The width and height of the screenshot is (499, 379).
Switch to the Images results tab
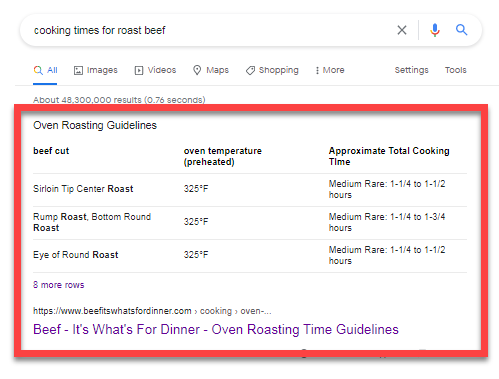click(x=96, y=70)
